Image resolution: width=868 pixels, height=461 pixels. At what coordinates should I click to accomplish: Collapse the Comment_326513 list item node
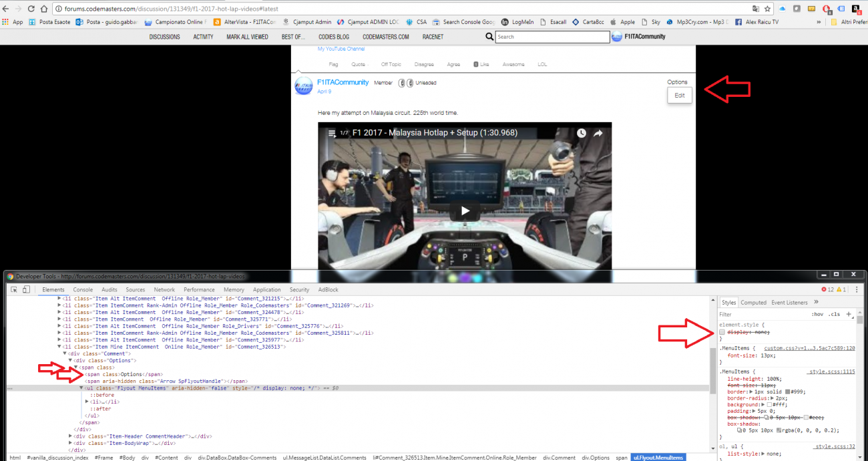[x=59, y=347]
